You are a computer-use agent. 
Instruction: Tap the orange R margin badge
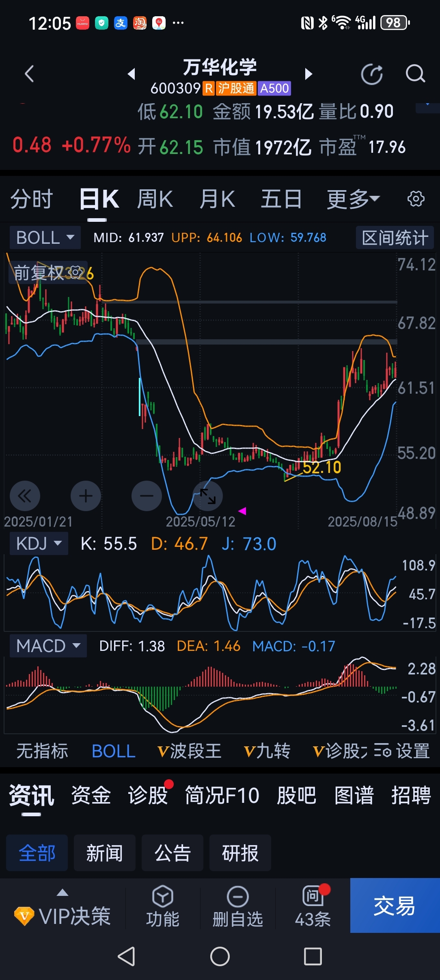click(209, 88)
